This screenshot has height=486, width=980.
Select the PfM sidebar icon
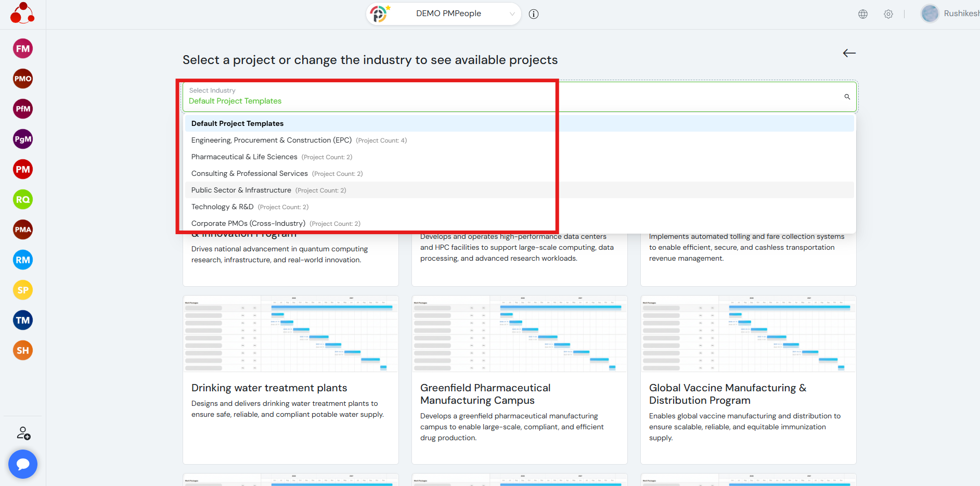tap(23, 109)
